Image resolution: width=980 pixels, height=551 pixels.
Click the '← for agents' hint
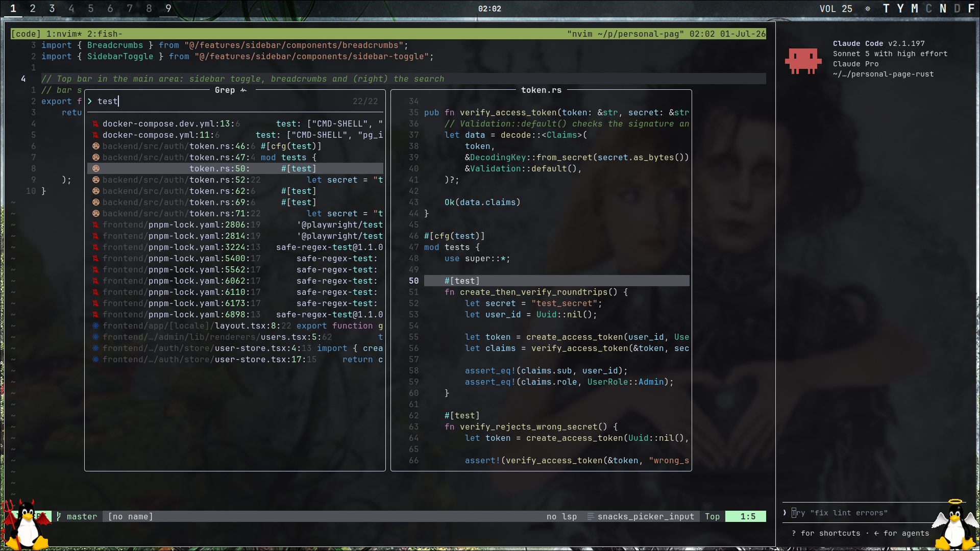901,533
